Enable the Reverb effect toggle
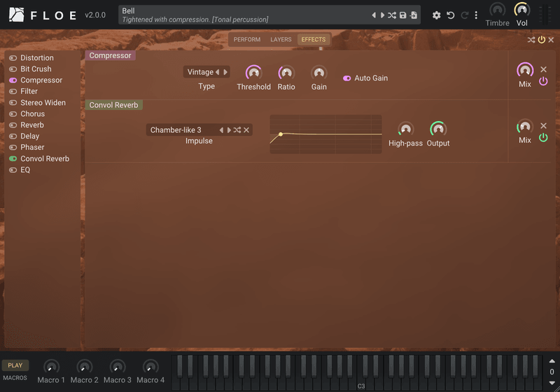This screenshot has height=392, width=560. (13, 125)
